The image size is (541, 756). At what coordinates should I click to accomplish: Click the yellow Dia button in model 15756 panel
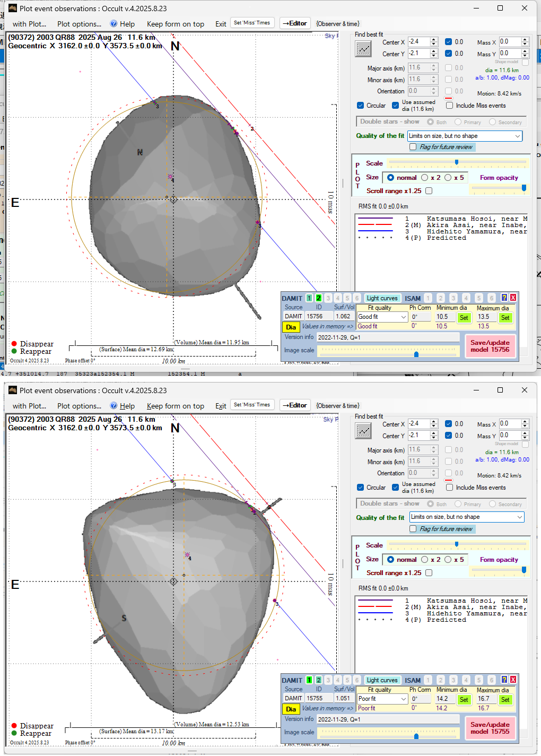pyautogui.click(x=291, y=327)
